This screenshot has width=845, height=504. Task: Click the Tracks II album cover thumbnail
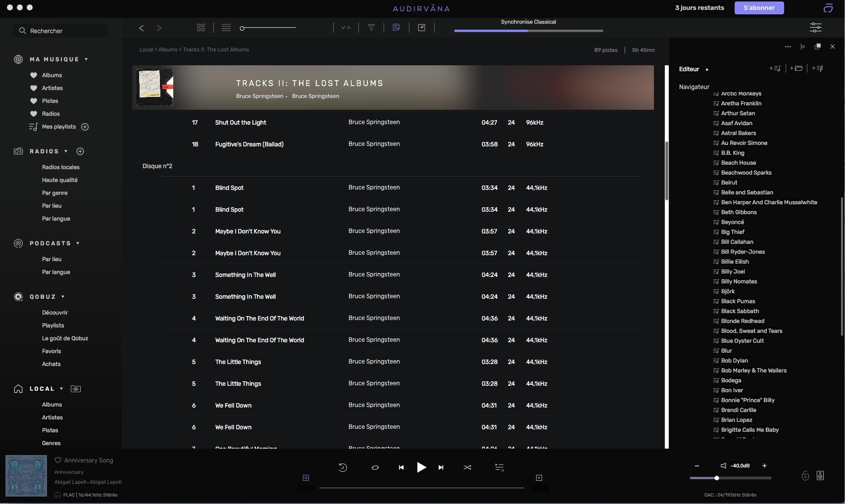click(x=155, y=87)
